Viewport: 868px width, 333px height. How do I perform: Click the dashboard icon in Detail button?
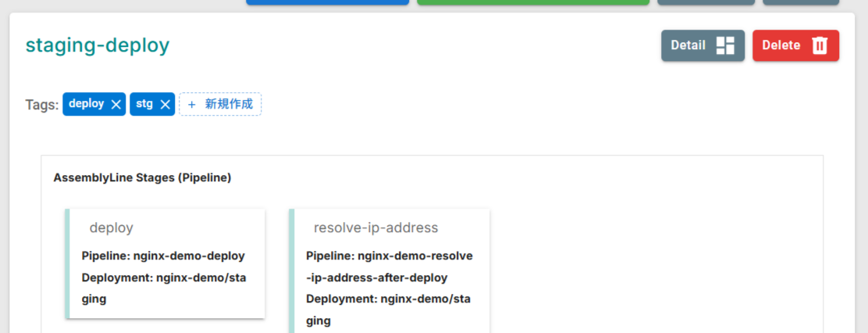coord(725,45)
